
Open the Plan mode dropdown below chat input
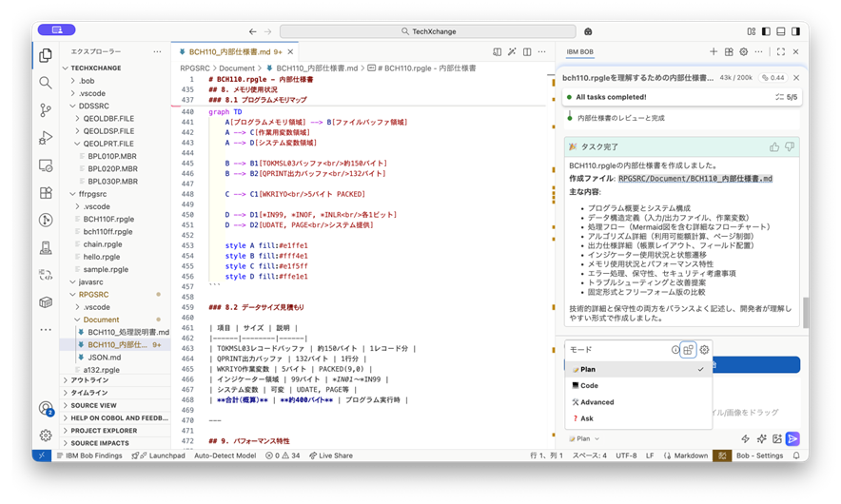[x=583, y=438]
